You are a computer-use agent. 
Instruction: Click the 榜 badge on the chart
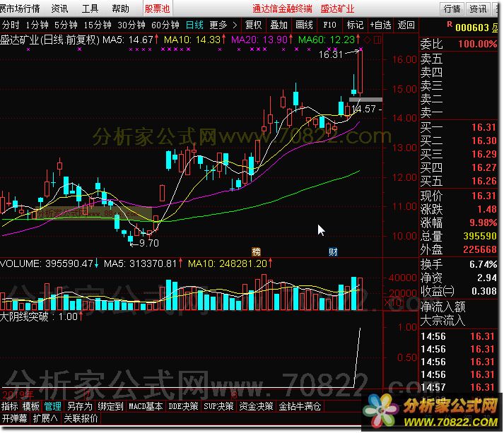[256, 252]
